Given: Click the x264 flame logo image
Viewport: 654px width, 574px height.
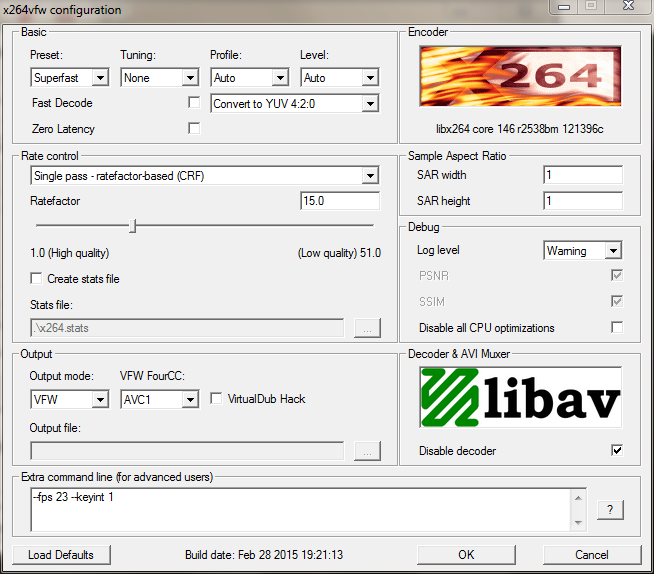Looking at the screenshot, I should [520, 76].
